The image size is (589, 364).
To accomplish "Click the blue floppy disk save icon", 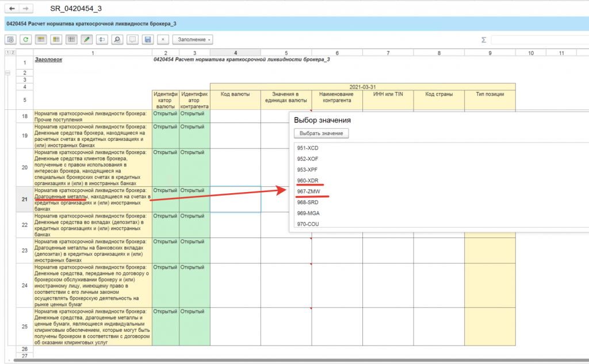I will pyautogui.click(x=148, y=40).
